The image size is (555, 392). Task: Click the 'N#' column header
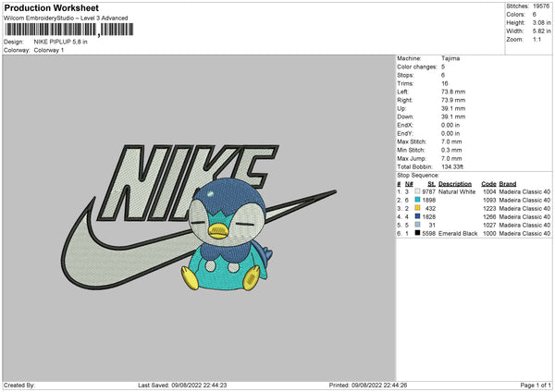coord(409,184)
